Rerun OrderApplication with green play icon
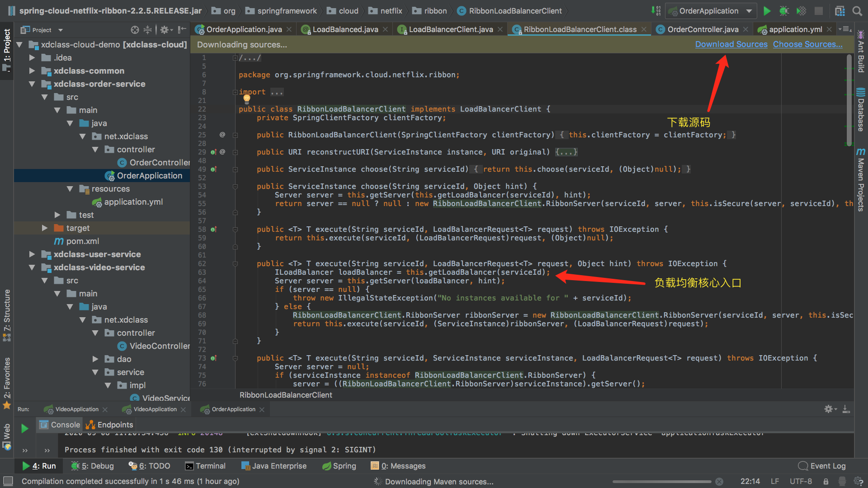868x488 pixels. point(24,428)
